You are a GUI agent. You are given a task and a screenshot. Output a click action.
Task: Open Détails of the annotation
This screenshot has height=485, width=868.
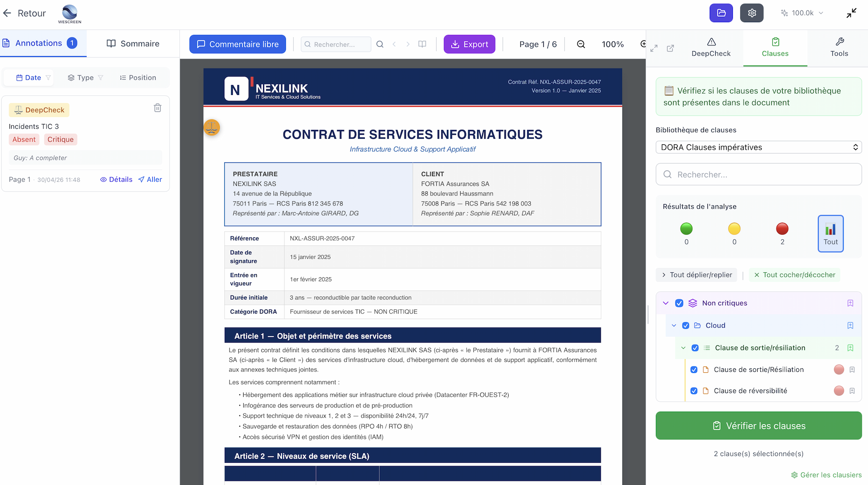coord(116,180)
